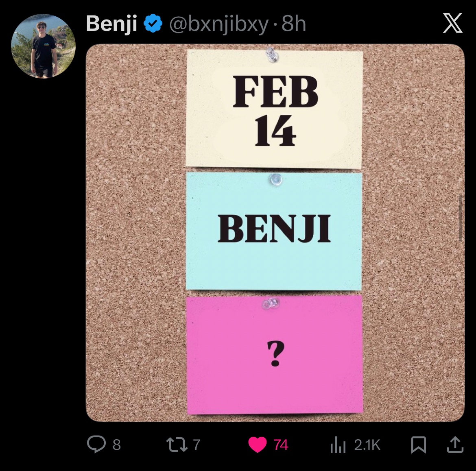Repost this tweet using the arrows icon
Viewport: 476px width, 471px height.
(177, 444)
